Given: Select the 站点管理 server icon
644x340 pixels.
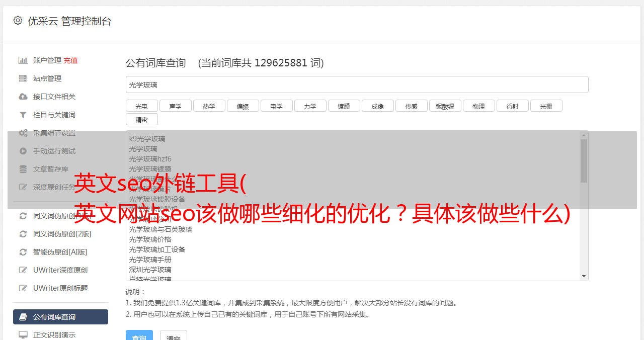Looking at the screenshot, I should 23,78.
